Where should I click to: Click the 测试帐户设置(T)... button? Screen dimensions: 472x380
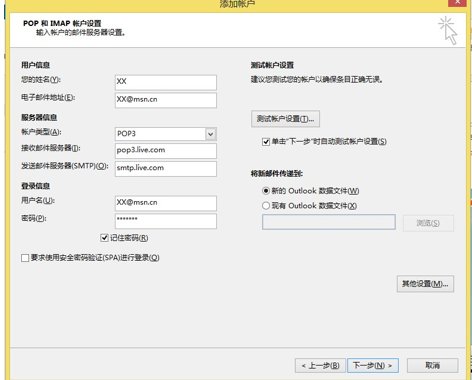[285, 119]
